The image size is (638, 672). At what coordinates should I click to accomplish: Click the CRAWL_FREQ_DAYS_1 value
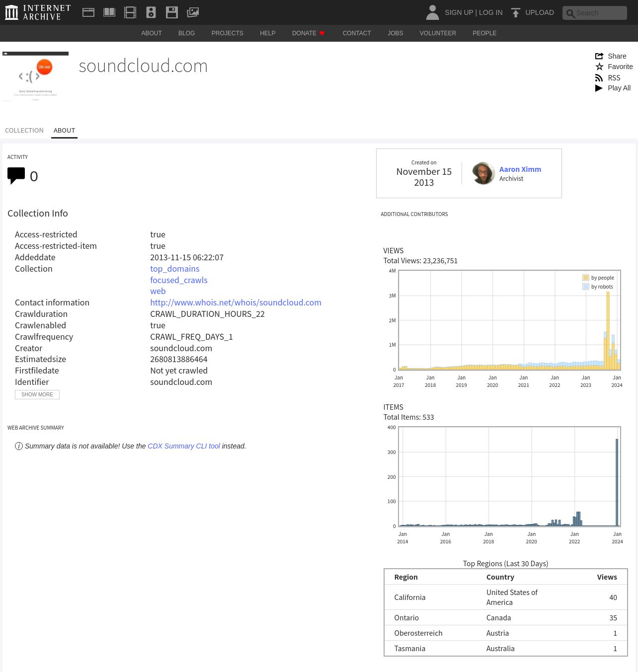point(191,337)
